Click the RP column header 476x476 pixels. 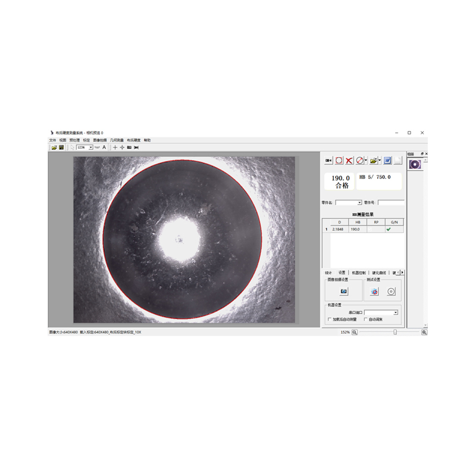click(377, 223)
